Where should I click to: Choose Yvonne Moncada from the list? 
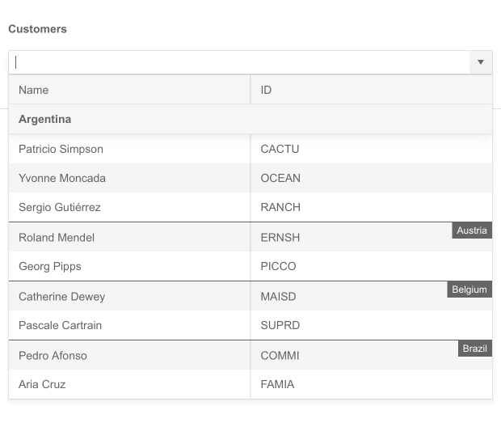click(x=62, y=178)
